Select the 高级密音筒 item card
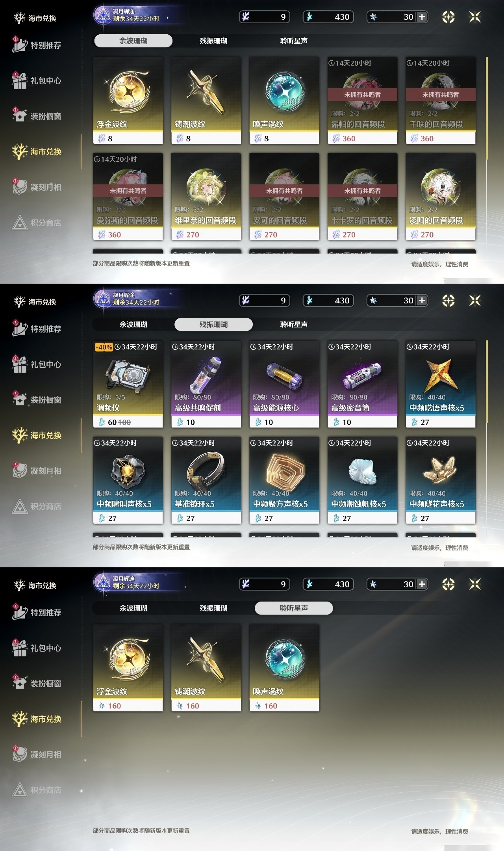The image size is (504, 851). [x=362, y=384]
